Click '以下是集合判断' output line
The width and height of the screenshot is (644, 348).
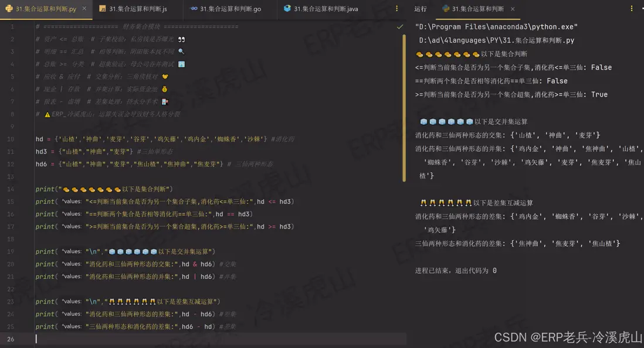pyautogui.click(x=472, y=54)
